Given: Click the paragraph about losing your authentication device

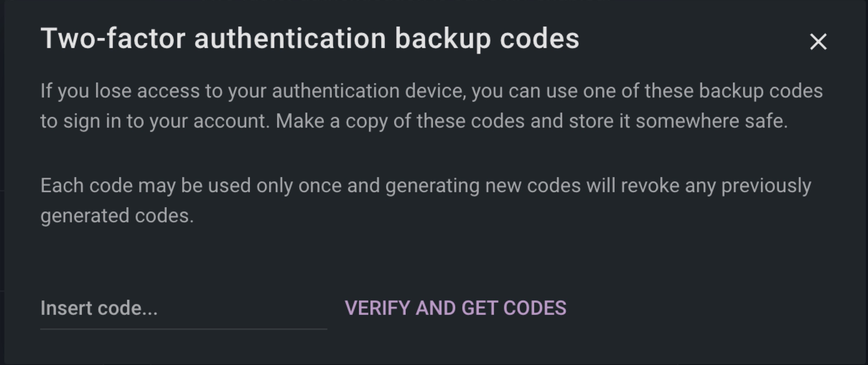Looking at the screenshot, I should [x=431, y=106].
